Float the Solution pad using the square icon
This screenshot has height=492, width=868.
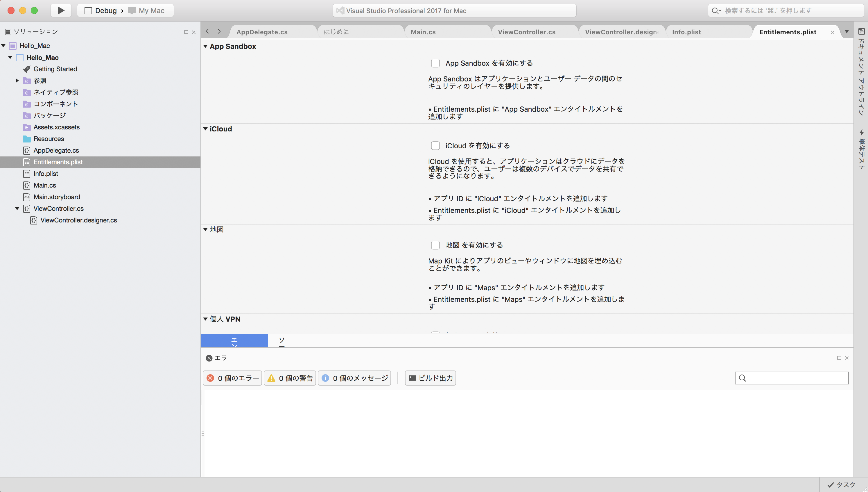point(186,33)
